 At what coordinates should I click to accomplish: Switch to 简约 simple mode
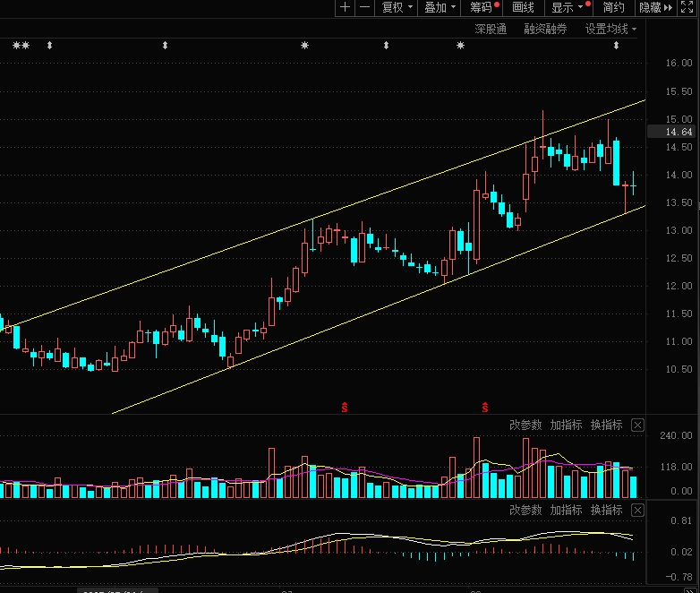tap(613, 7)
